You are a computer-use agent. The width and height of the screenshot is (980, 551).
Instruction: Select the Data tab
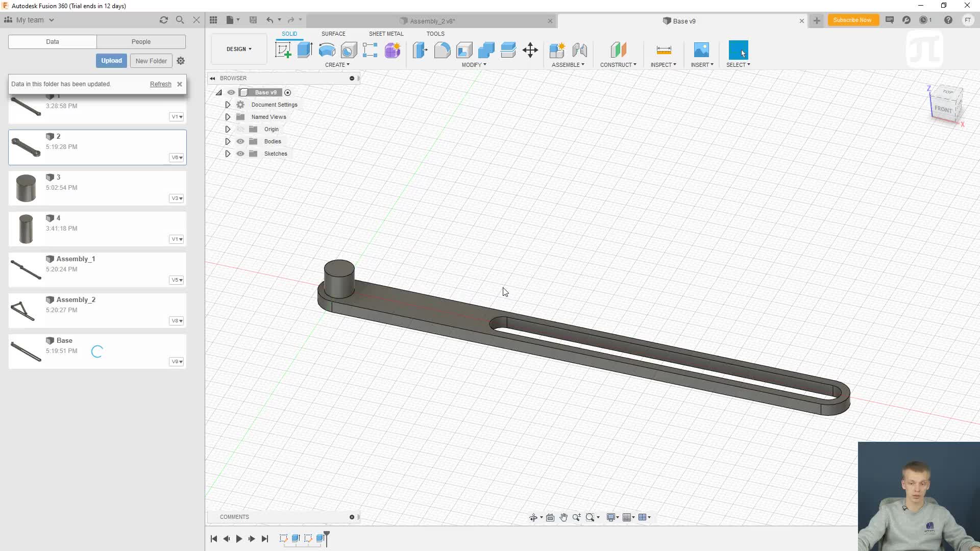click(53, 42)
